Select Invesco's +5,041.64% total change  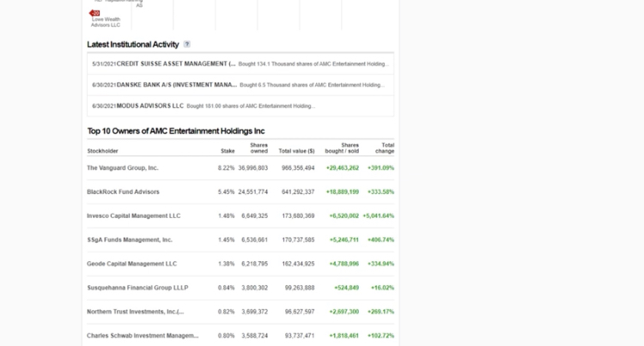tap(379, 215)
